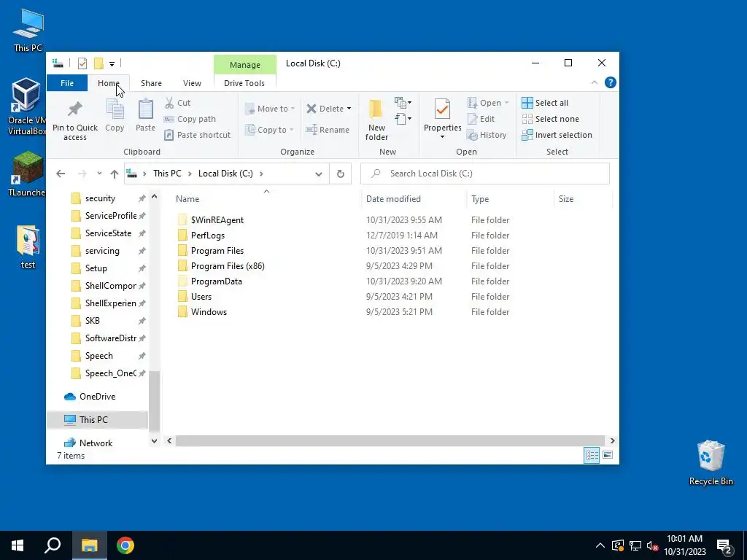Click the Rename command
This screenshot has height=560, width=747.
(x=328, y=130)
